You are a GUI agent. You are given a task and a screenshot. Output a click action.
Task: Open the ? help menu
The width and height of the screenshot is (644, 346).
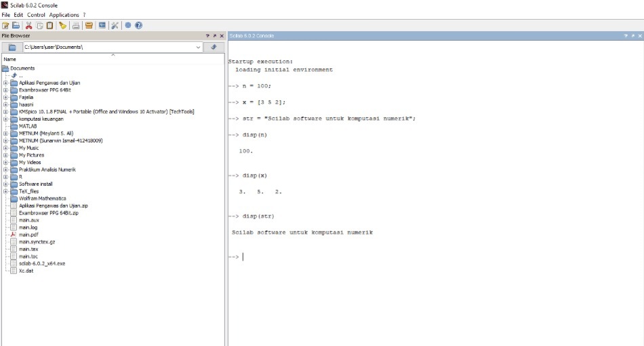[x=84, y=15]
